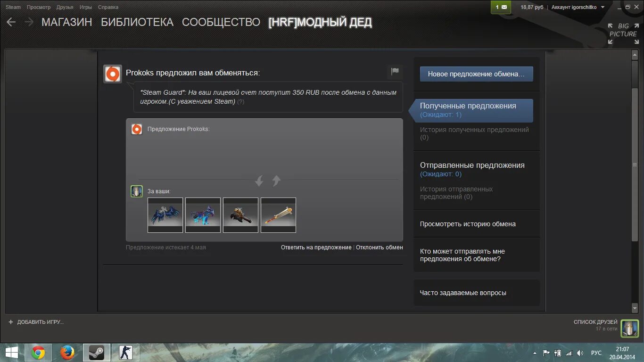The image size is (644, 362).
Task: Open 'История отправленных предложений (0)'
Action: 456,193
